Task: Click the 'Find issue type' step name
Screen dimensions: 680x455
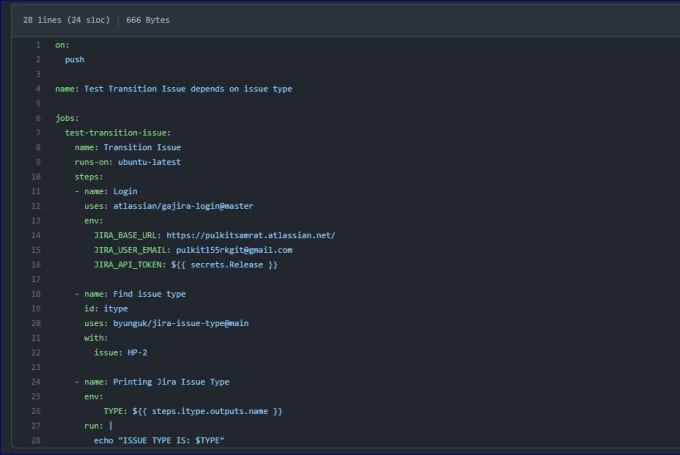Action: (150, 294)
